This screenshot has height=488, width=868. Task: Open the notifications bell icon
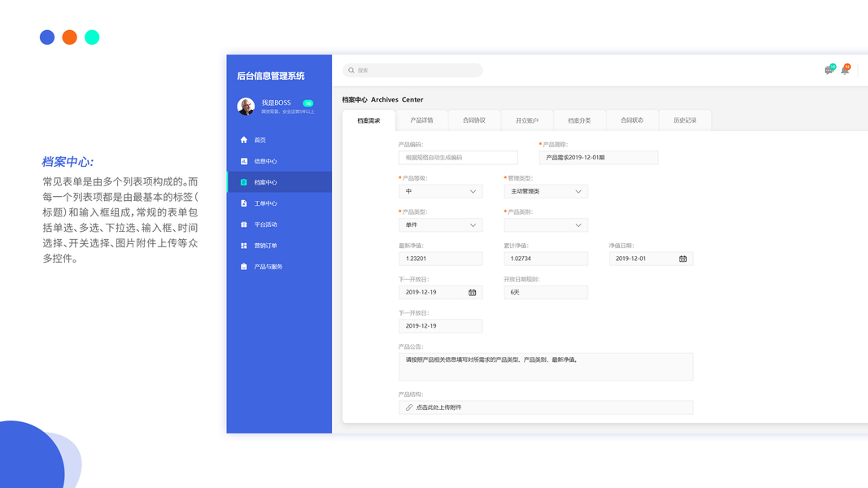pos(845,70)
